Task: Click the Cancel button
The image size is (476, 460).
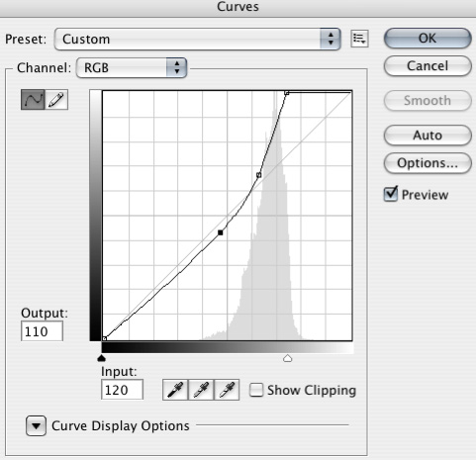Action: (x=428, y=66)
